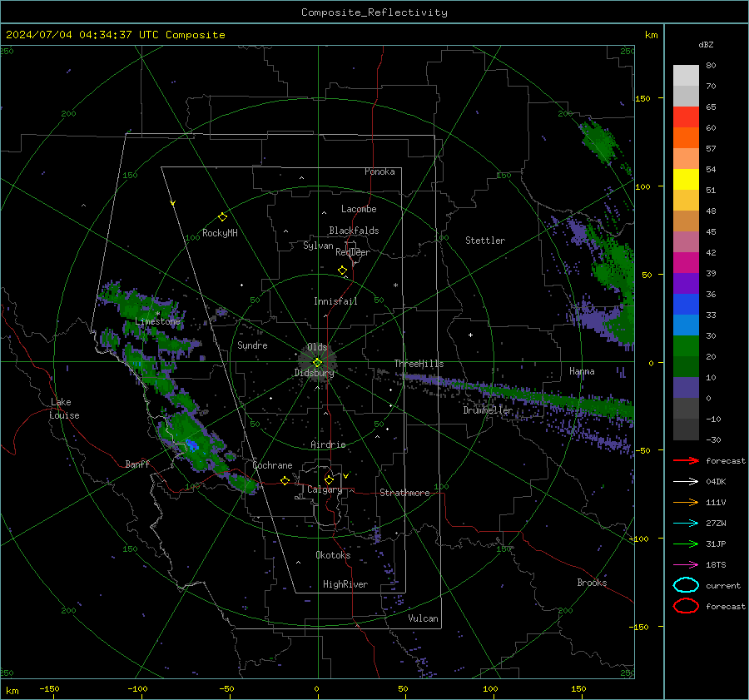This screenshot has height=700, width=749.
Task: Click the white asterisk marker east of Innisfail
Action: [x=395, y=285]
